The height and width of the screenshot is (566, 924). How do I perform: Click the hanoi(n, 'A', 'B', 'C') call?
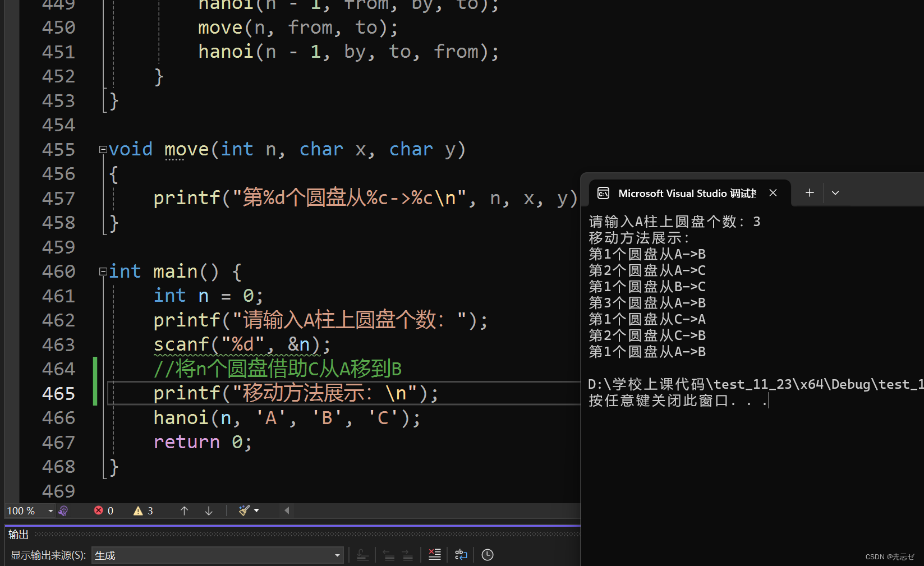tap(287, 418)
